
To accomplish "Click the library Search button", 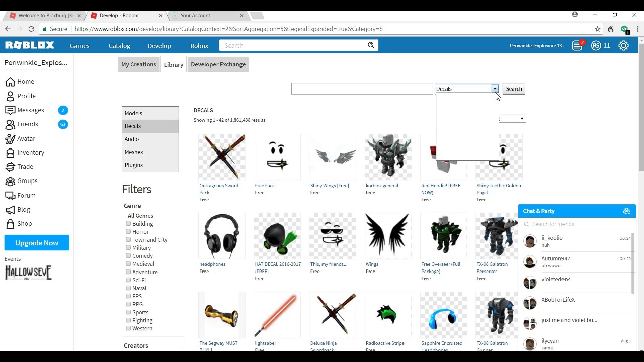I will coord(514,89).
